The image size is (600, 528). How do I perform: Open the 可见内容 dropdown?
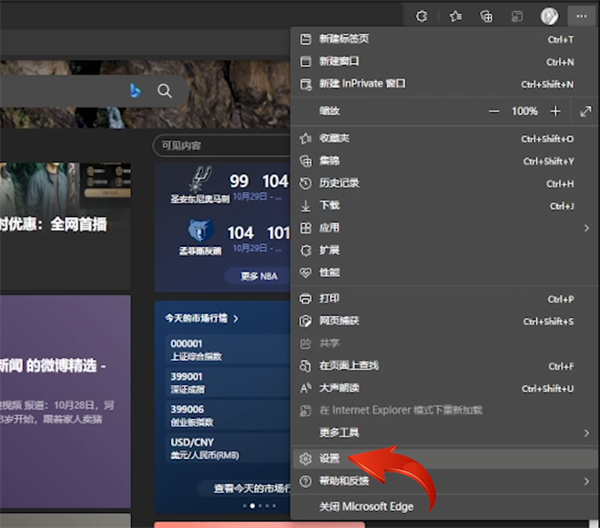221,145
